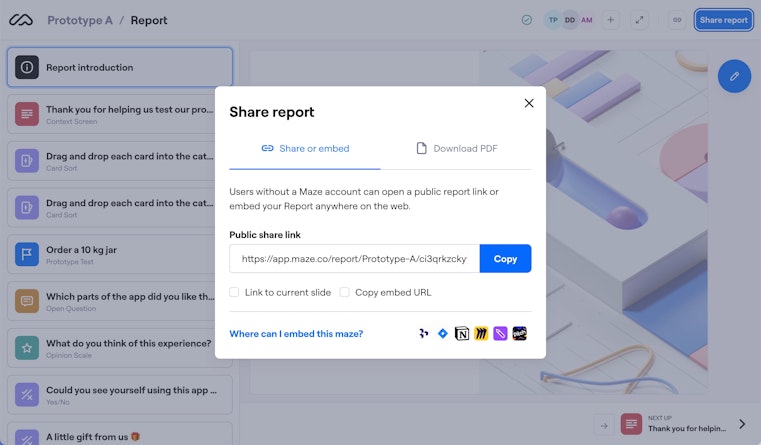Click the orange Open Question icon

tap(27, 301)
